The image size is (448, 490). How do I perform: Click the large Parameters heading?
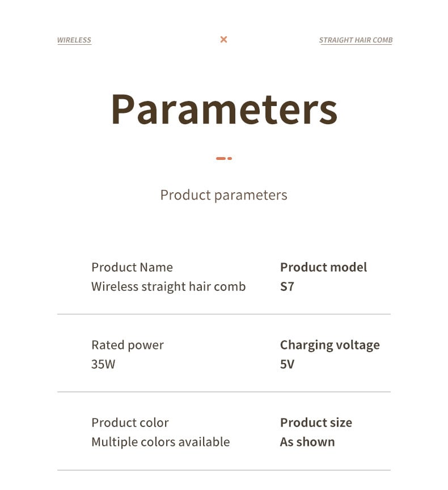[224, 108]
